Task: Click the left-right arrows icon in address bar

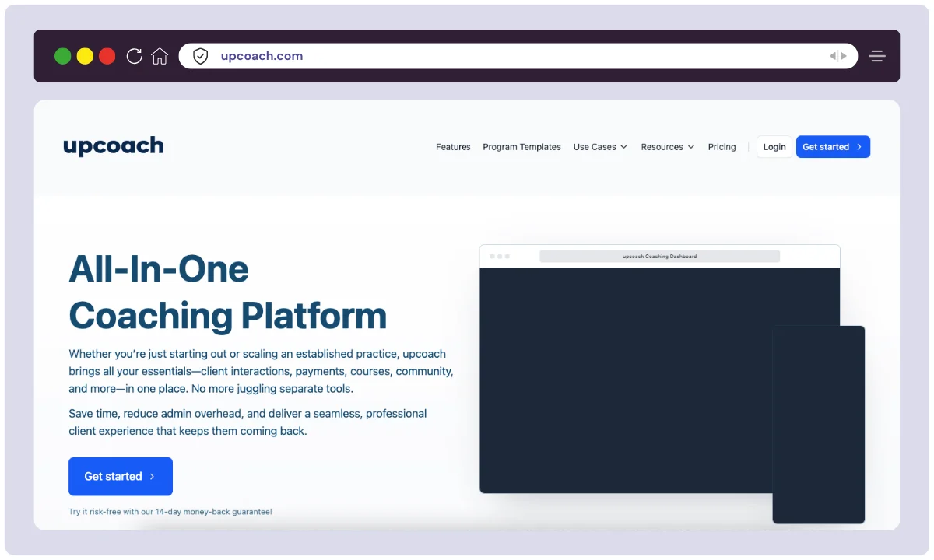Action: (838, 56)
